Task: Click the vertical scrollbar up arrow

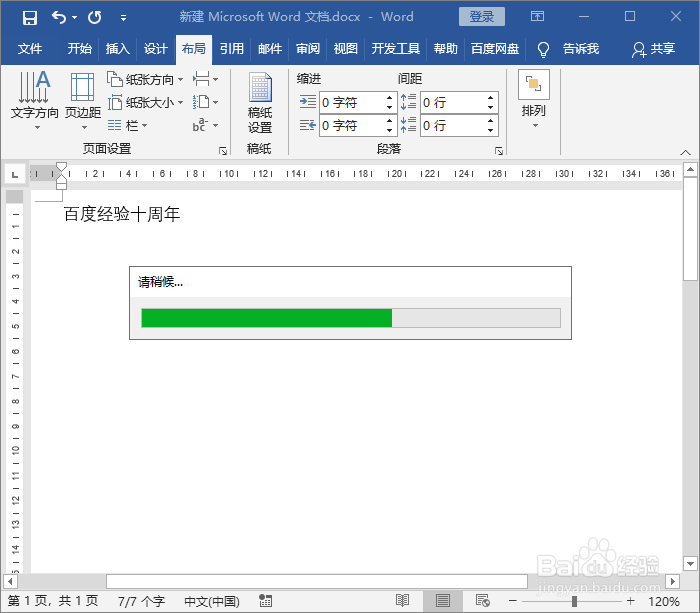Action: pos(690,170)
